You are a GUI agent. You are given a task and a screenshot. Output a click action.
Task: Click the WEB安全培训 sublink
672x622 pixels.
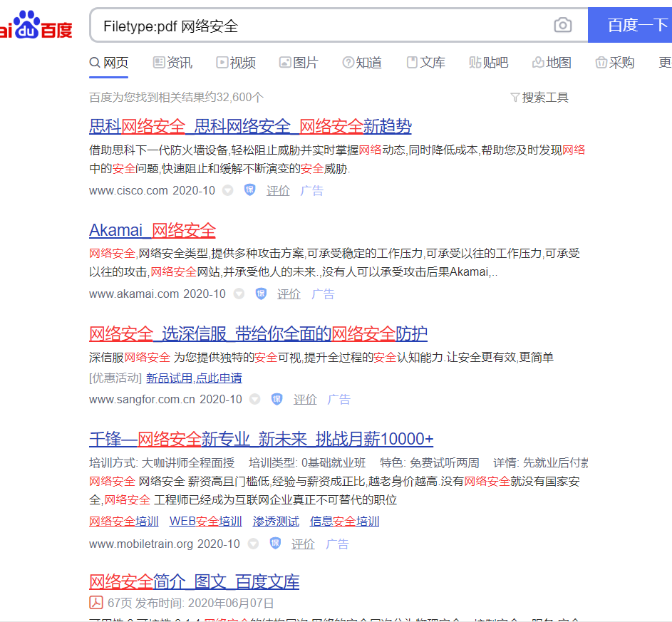click(206, 522)
